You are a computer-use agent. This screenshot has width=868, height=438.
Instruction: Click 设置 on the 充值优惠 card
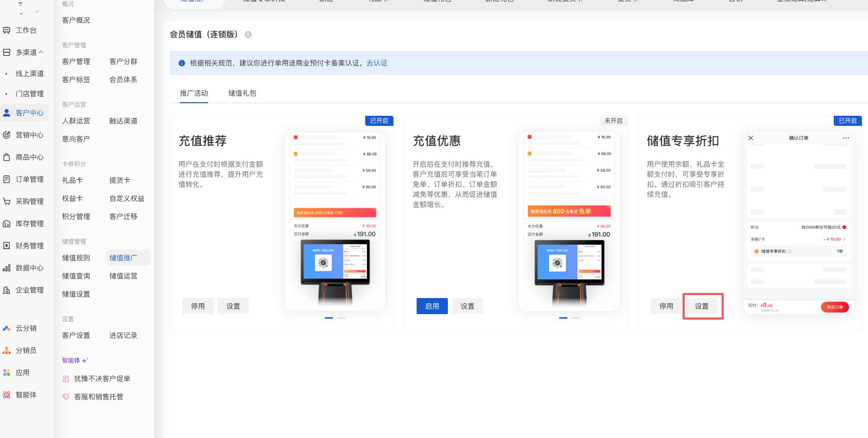click(x=468, y=306)
